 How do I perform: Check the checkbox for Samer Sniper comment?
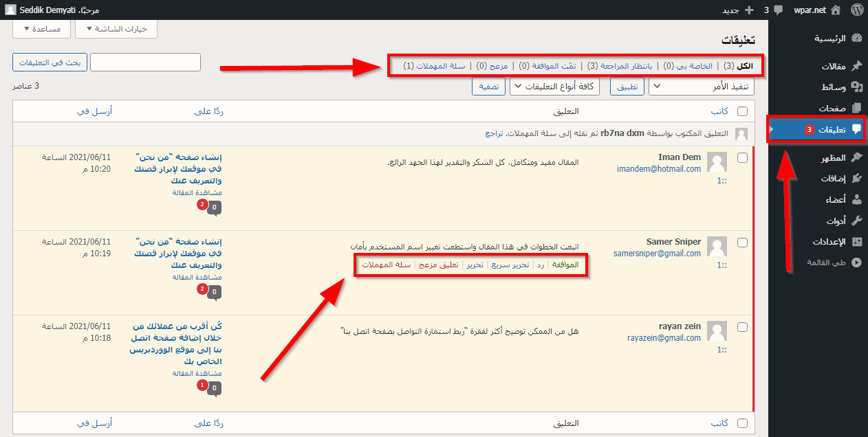(742, 242)
